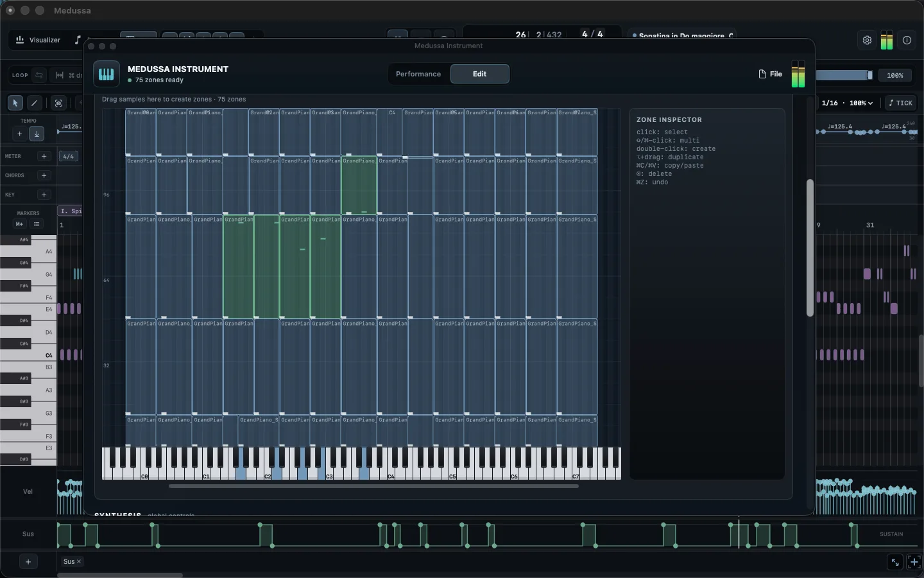
Task: Add a chord with the plus button
Action: pyautogui.click(x=44, y=175)
